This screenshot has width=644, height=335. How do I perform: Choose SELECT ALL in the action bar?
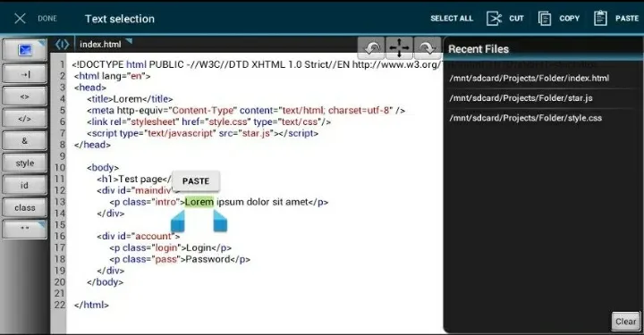tap(452, 19)
